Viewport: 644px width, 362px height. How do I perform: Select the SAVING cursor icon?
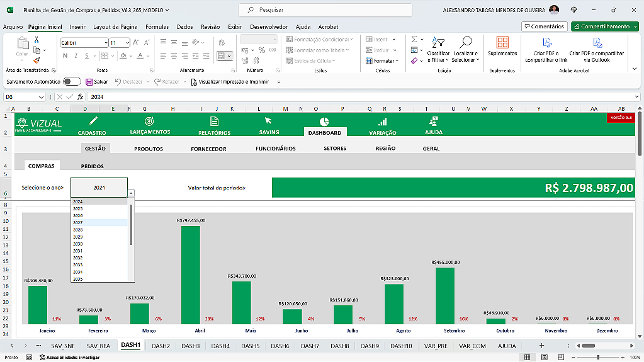tap(268, 122)
